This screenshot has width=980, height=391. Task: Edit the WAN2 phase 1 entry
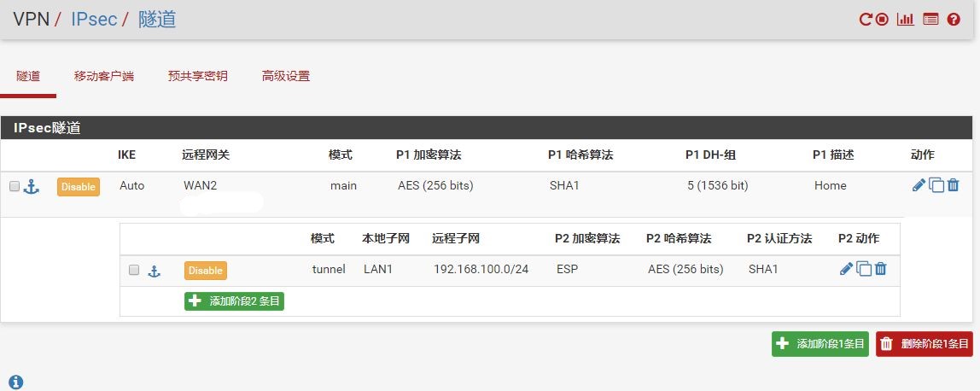(919, 185)
